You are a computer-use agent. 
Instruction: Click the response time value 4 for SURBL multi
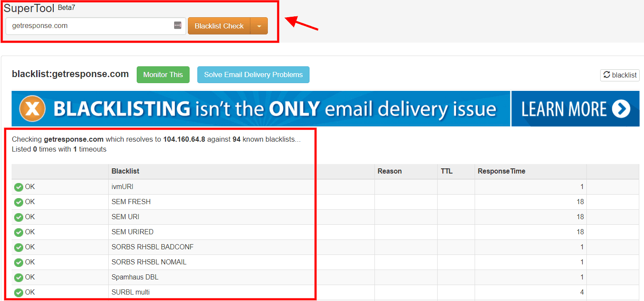pos(582,292)
